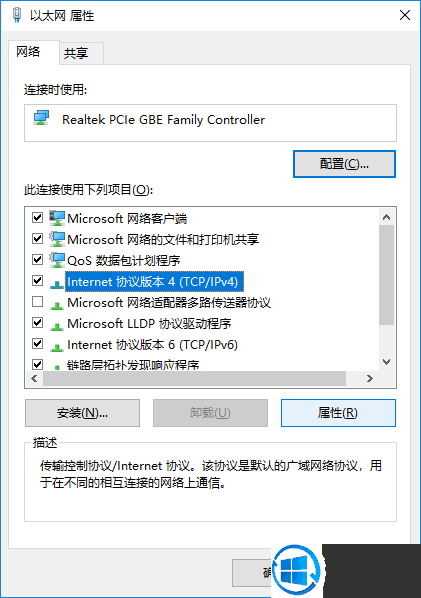Uncheck Internet 协议版本 4 (TCP/IPv4)

(37, 281)
